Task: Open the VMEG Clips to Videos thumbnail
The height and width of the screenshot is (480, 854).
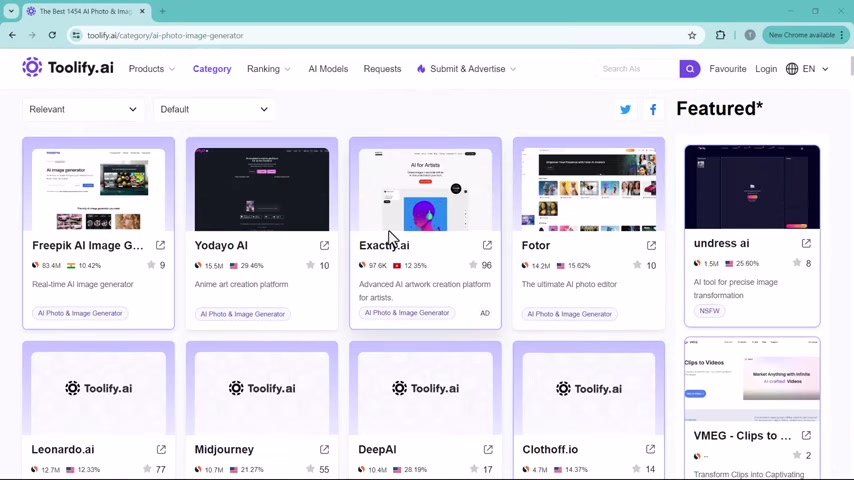Action: click(x=752, y=379)
